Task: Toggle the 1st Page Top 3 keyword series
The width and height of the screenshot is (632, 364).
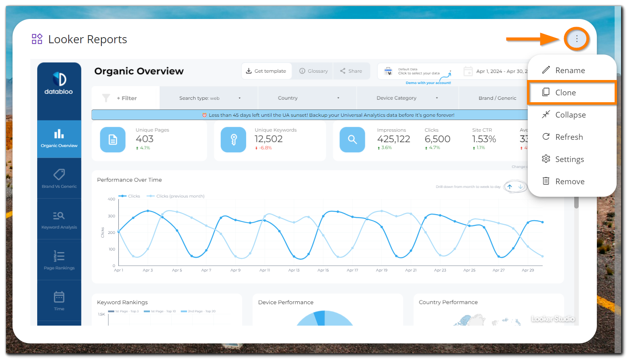Action: [x=123, y=311]
